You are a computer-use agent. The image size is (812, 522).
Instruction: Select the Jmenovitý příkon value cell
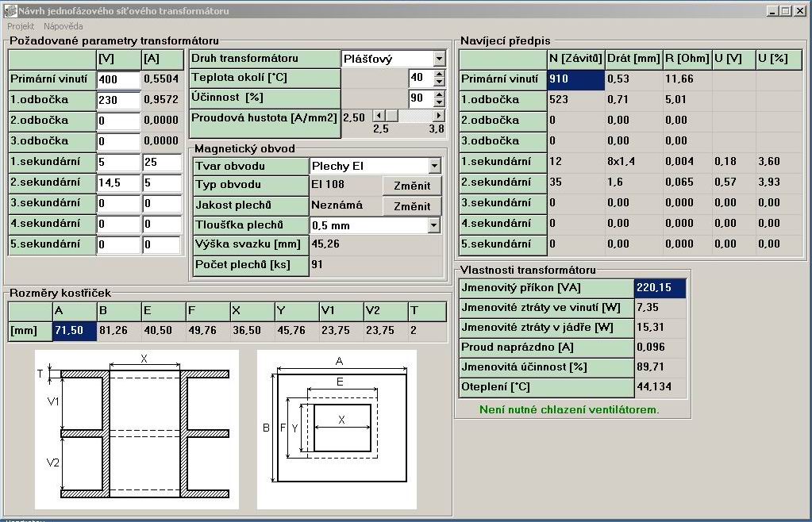click(x=660, y=287)
